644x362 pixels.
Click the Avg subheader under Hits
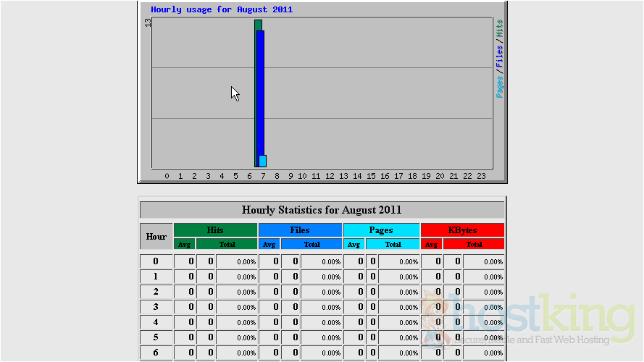tap(185, 245)
